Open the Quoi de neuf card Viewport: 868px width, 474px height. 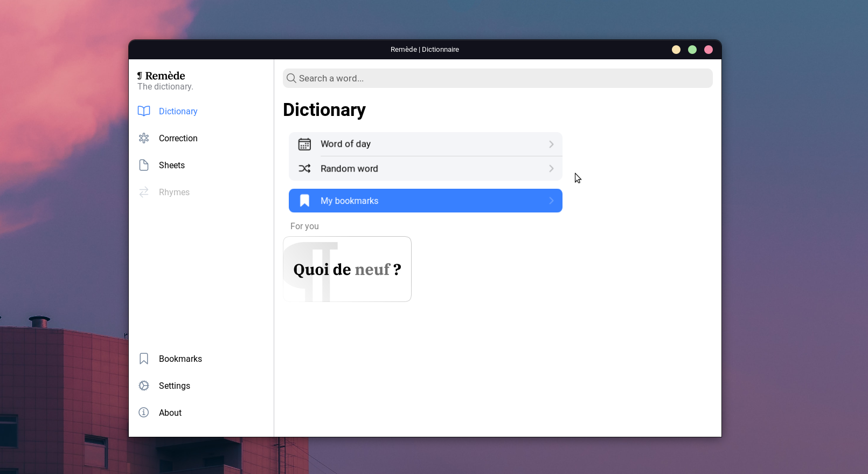click(348, 269)
